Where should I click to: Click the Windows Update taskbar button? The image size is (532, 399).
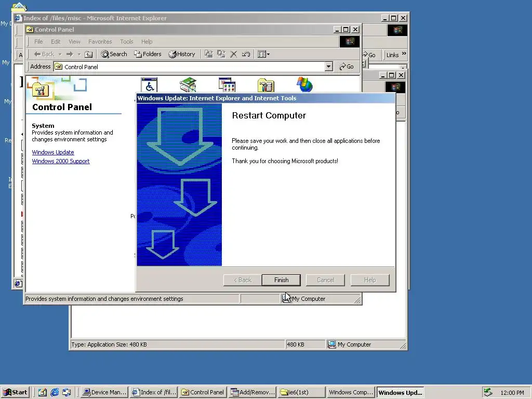pyautogui.click(x=400, y=393)
